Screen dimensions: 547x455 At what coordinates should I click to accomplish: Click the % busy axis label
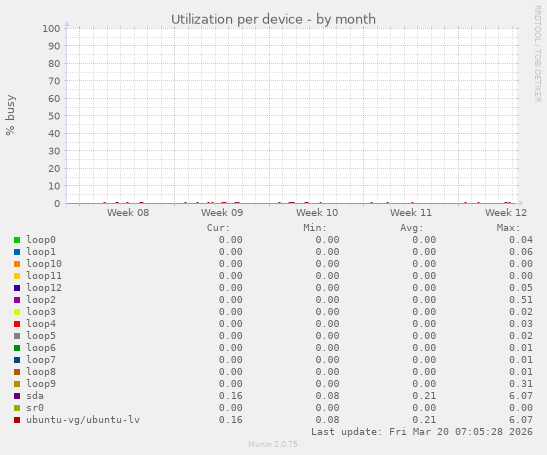tap(10, 115)
